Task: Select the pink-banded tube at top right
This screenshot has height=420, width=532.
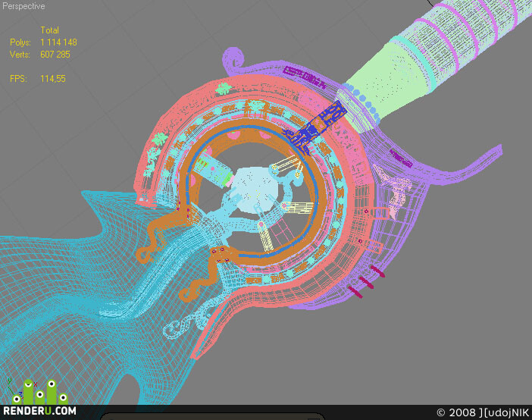Action: point(468,34)
